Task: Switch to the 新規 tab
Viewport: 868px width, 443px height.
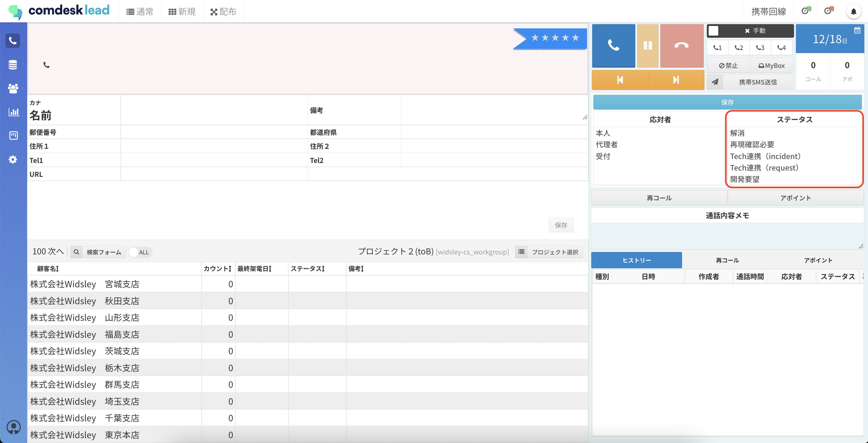Action: (182, 12)
